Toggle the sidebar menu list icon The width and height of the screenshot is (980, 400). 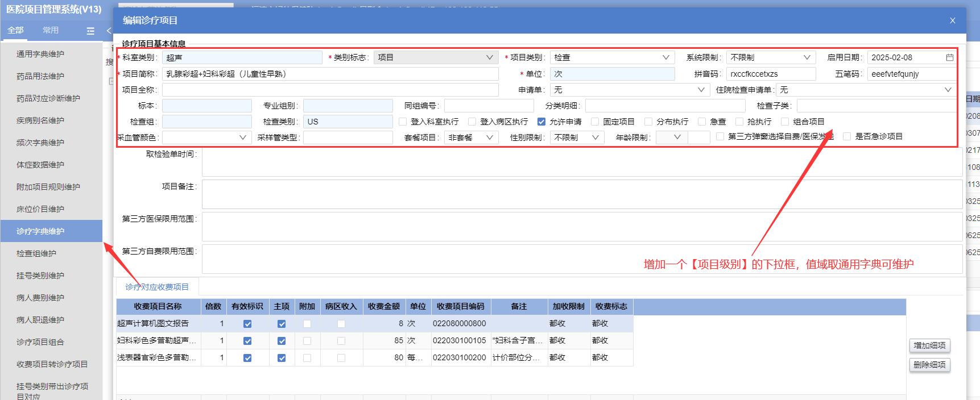tap(90, 31)
